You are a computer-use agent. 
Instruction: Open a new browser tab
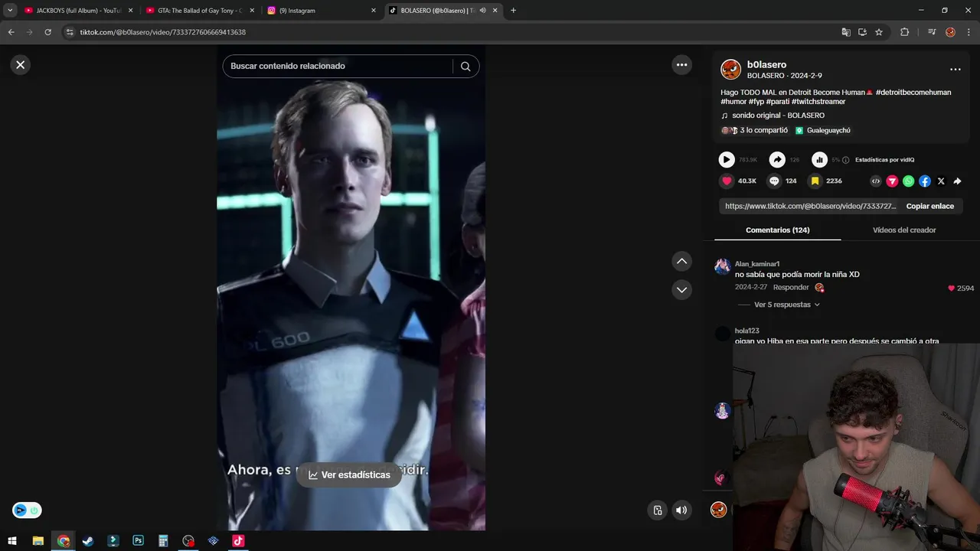(x=513, y=11)
